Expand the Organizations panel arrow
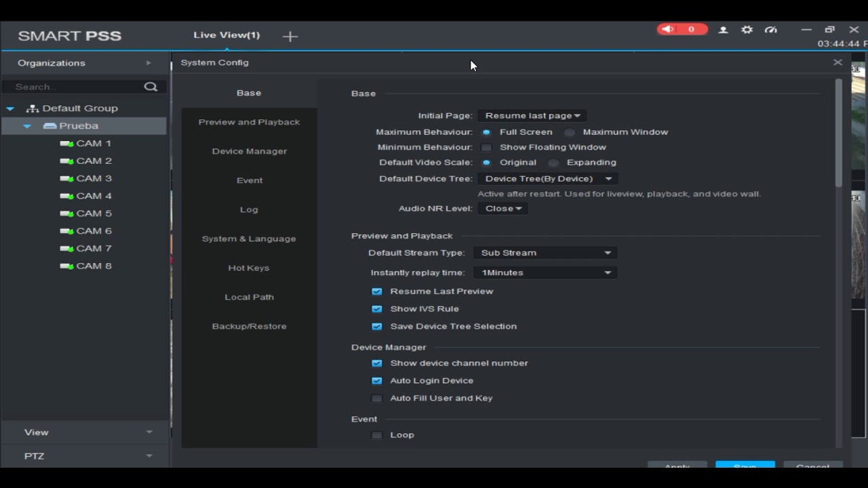 (149, 63)
